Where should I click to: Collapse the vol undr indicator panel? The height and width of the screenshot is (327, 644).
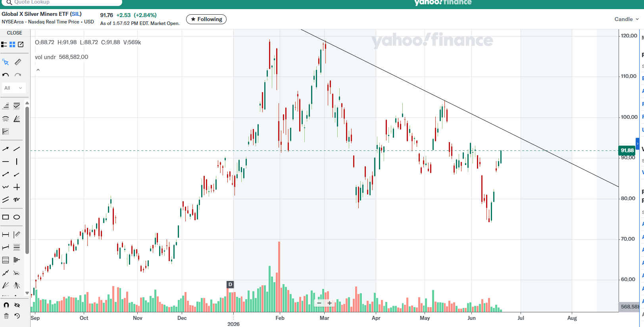(x=38, y=70)
